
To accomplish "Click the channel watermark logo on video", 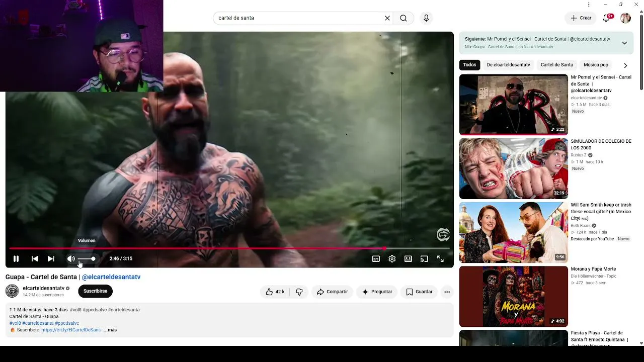I will click(x=443, y=235).
